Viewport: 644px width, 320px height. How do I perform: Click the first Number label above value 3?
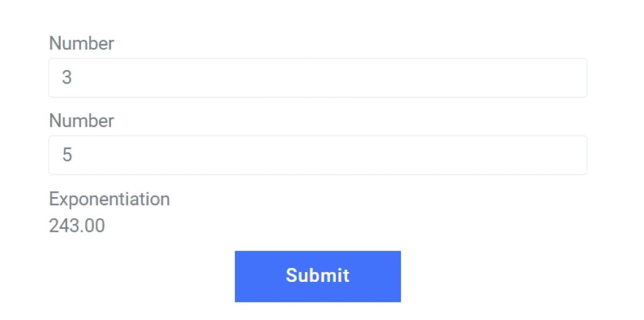pyautogui.click(x=82, y=43)
